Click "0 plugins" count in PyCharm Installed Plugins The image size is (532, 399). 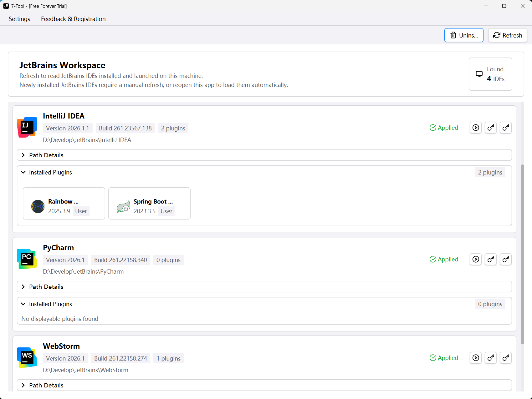click(490, 304)
